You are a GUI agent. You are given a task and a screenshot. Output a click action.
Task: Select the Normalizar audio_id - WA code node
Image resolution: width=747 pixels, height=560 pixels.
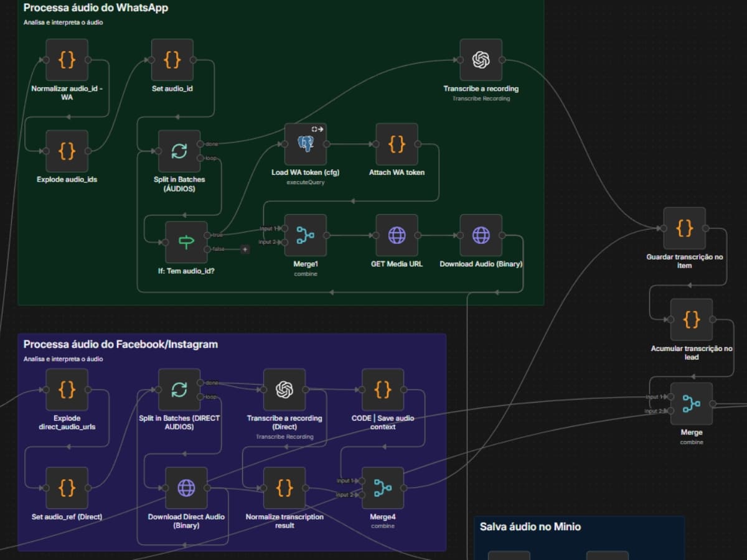click(x=66, y=61)
